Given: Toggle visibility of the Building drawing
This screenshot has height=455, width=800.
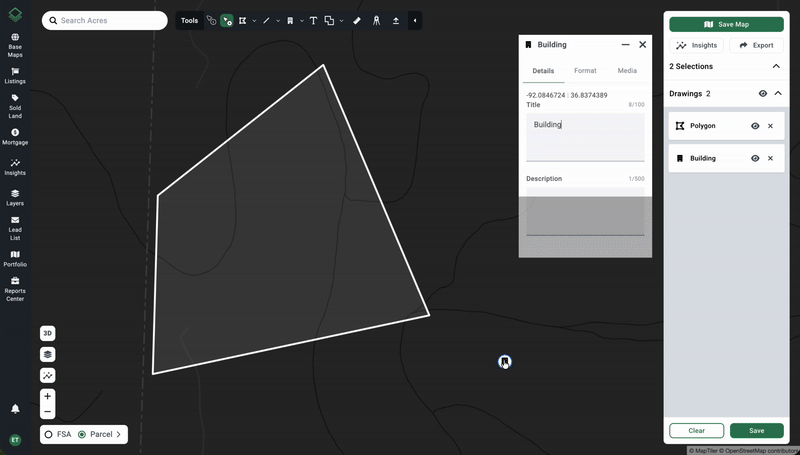Looking at the screenshot, I should 755,158.
